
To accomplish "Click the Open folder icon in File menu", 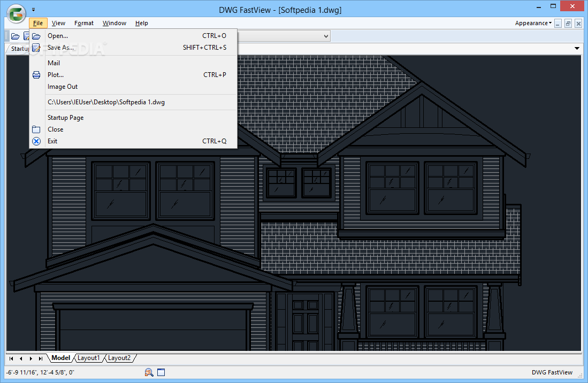I will point(36,36).
